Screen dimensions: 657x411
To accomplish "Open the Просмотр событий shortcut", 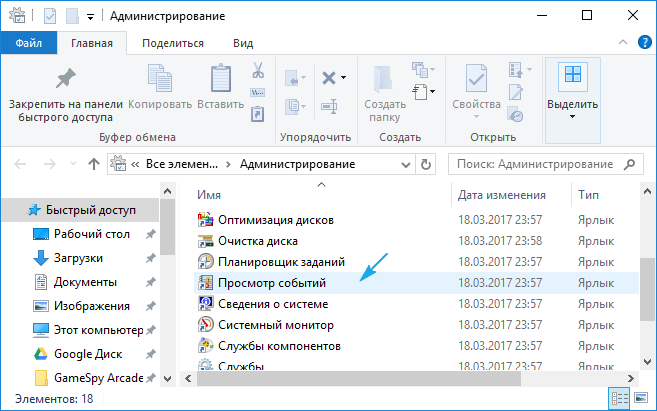I will click(272, 283).
